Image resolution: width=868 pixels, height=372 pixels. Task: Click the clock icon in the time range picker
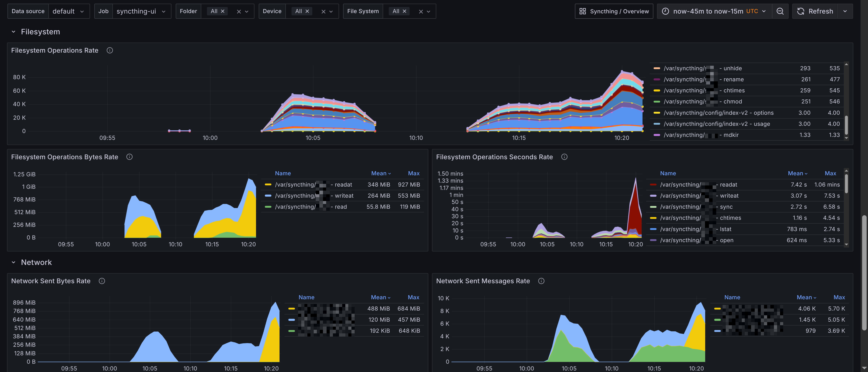tap(665, 11)
